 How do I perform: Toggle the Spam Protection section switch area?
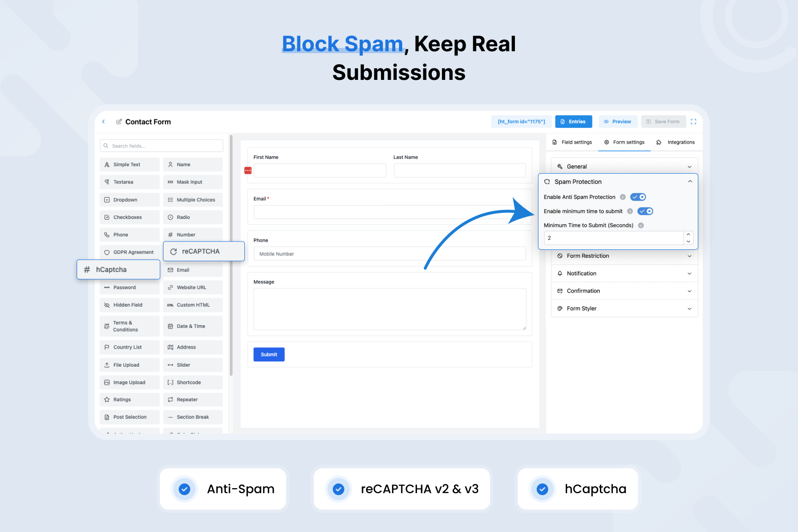(x=690, y=181)
